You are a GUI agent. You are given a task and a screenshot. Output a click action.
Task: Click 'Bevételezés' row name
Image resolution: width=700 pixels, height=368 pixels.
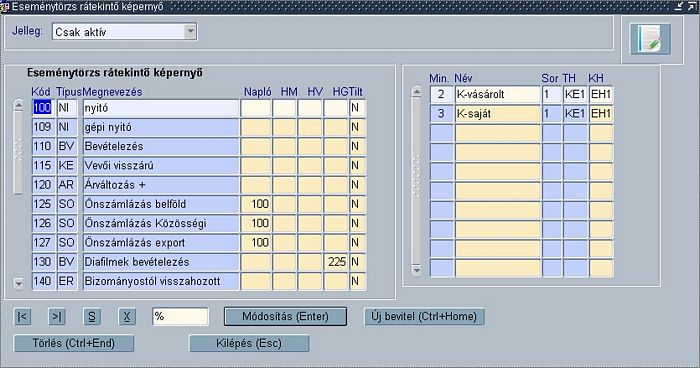click(161, 146)
